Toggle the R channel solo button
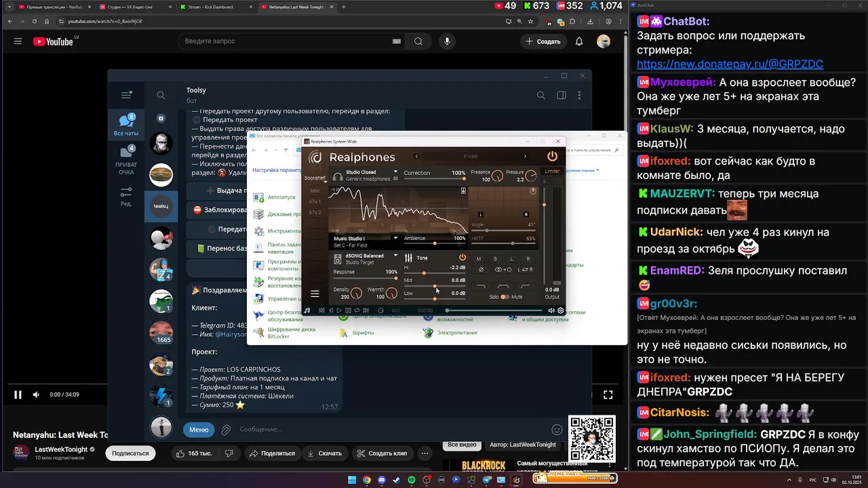 (x=528, y=259)
